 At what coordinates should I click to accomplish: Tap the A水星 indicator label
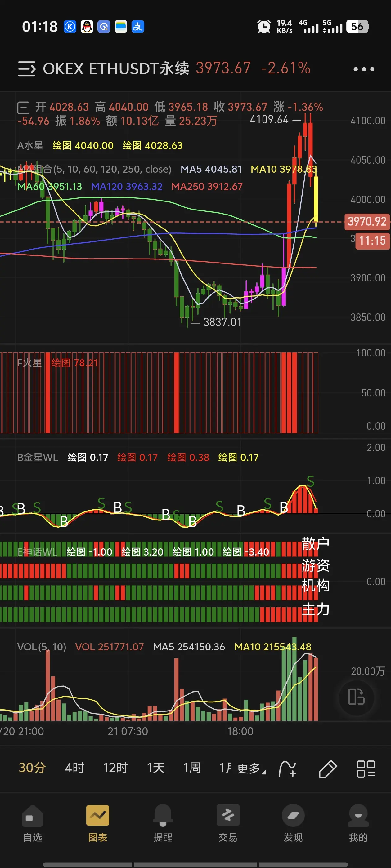coord(30,146)
